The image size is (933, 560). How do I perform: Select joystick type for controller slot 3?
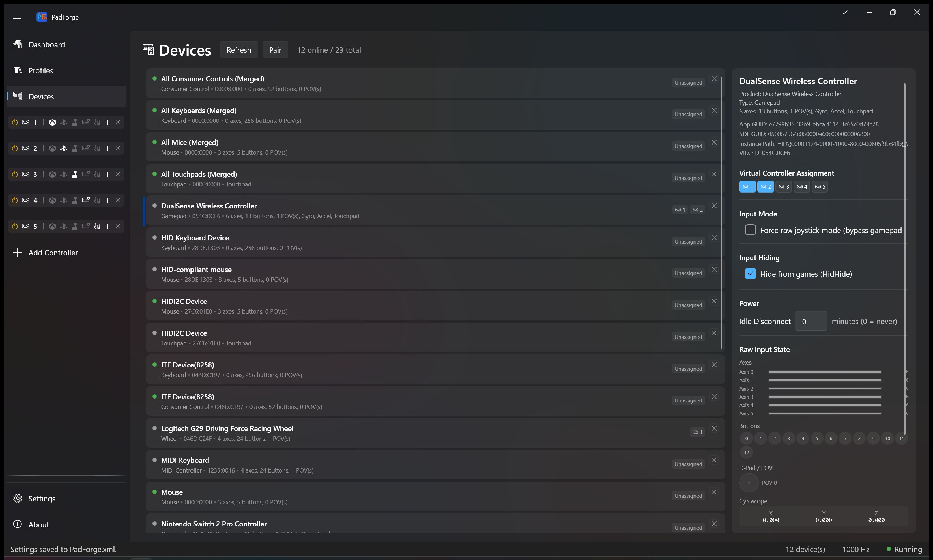click(75, 175)
